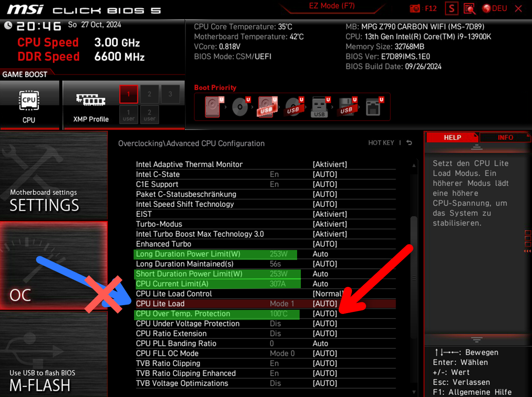Close BIOS with the top-right X icon
This screenshot has height=397, width=532.
coord(518,8)
